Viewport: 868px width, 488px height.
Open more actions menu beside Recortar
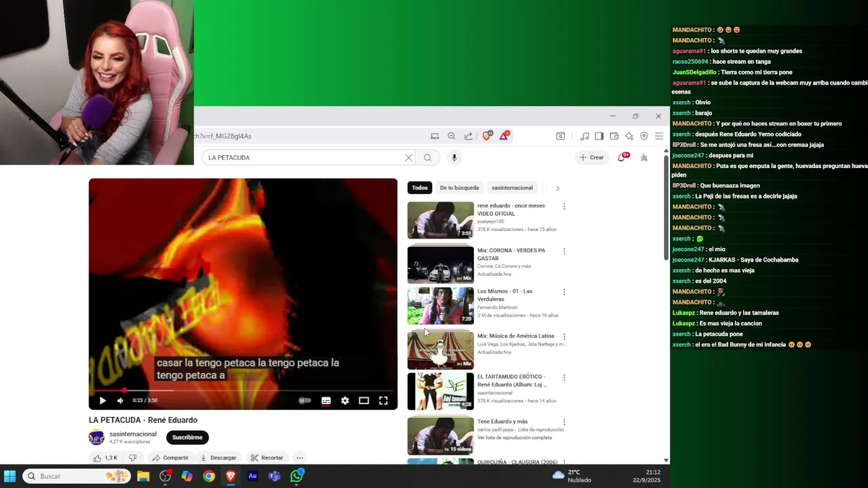[x=299, y=457]
